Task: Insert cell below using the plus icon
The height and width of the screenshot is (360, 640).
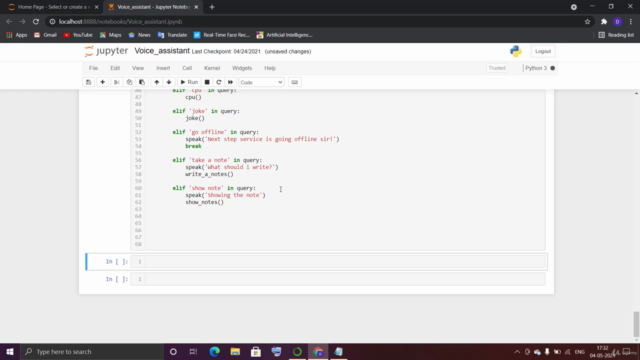Action: click(x=102, y=82)
